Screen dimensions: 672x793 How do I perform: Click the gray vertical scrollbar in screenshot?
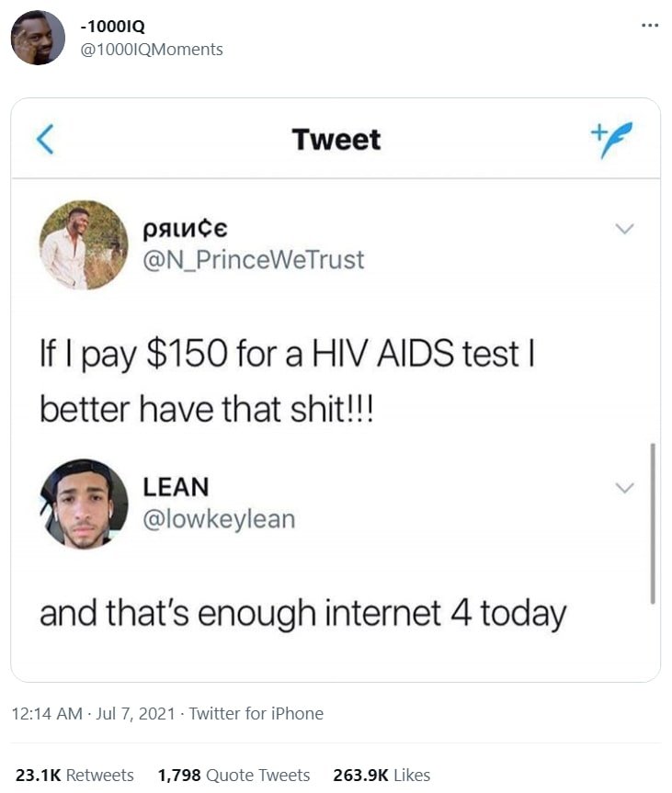pyautogui.click(x=653, y=524)
